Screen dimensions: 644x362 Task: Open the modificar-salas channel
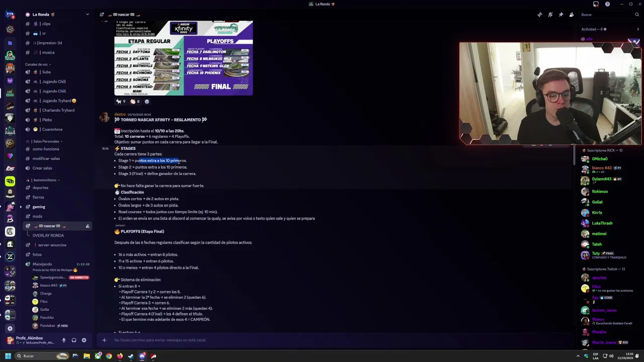click(58, 158)
